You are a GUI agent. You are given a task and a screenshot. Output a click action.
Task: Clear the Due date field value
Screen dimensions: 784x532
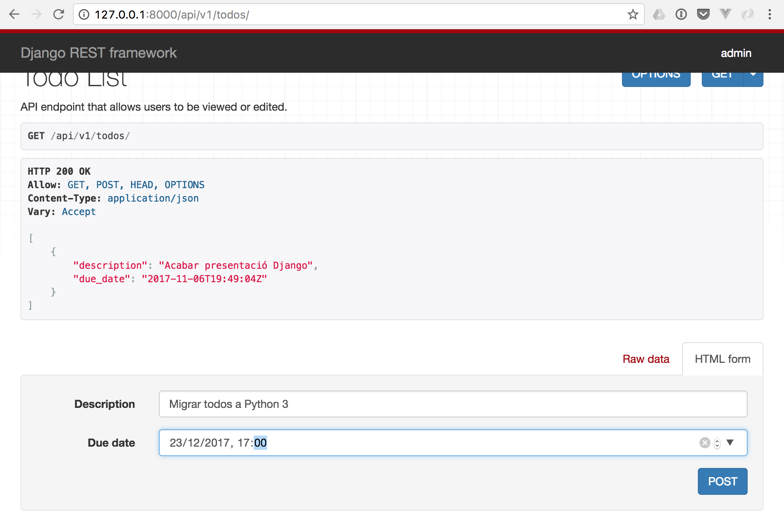[x=705, y=443]
